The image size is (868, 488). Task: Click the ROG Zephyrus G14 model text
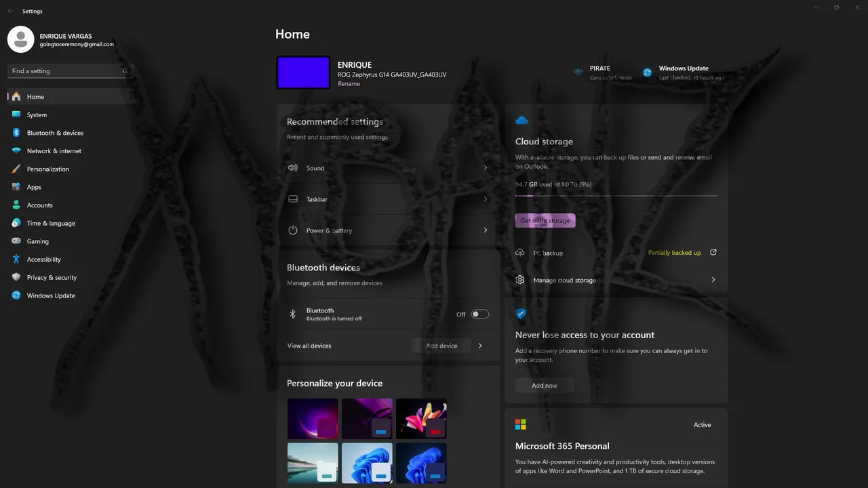click(392, 75)
